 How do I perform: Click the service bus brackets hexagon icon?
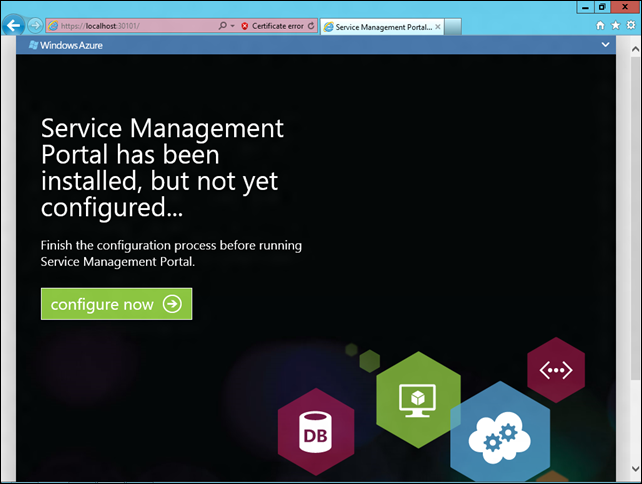pyautogui.click(x=556, y=370)
